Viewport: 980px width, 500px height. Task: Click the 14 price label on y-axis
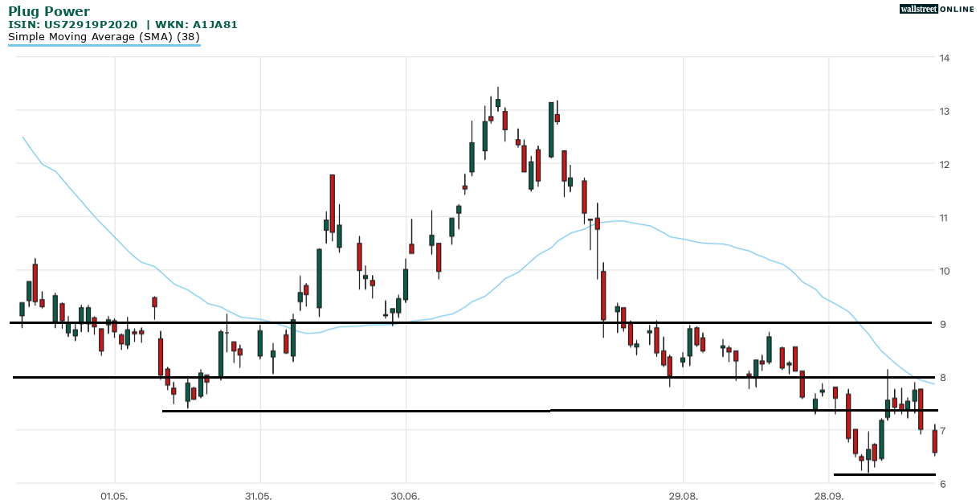(x=945, y=58)
